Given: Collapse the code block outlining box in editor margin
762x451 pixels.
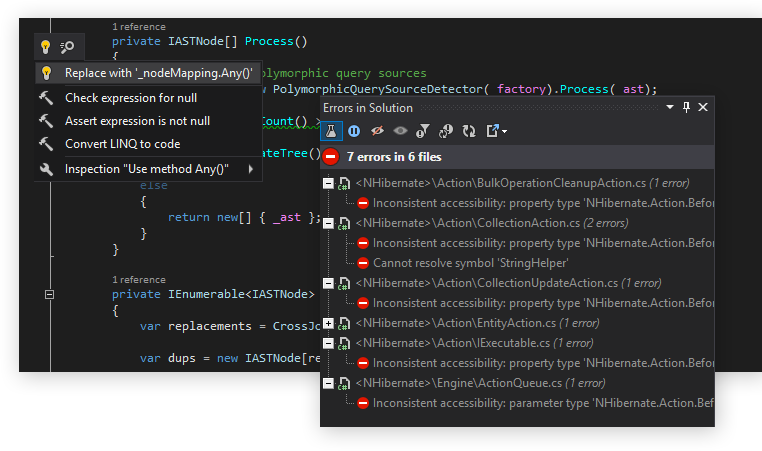Looking at the screenshot, I should click(x=47, y=295).
